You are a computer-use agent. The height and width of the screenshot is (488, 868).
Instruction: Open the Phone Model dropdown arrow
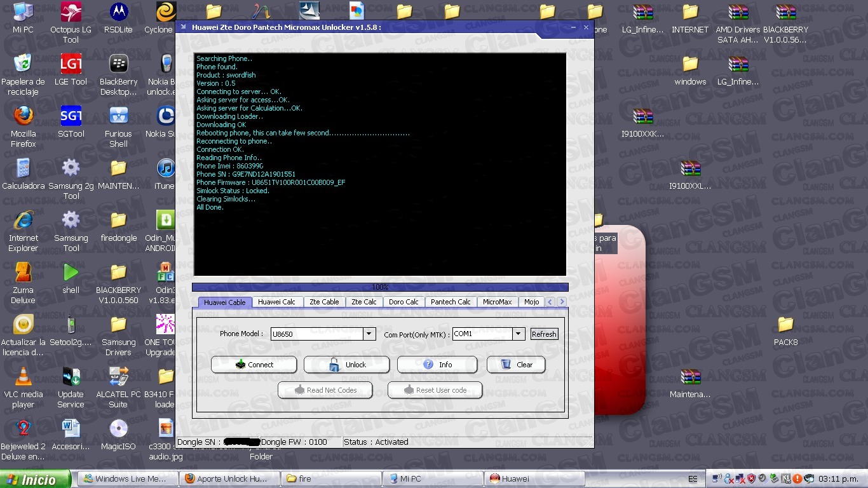point(369,334)
